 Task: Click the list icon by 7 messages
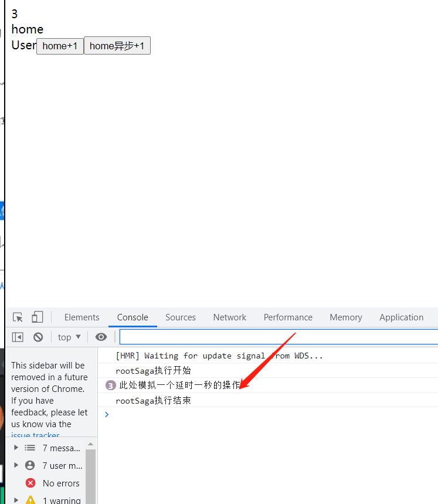pyautogui.click(x=30, y=448)
